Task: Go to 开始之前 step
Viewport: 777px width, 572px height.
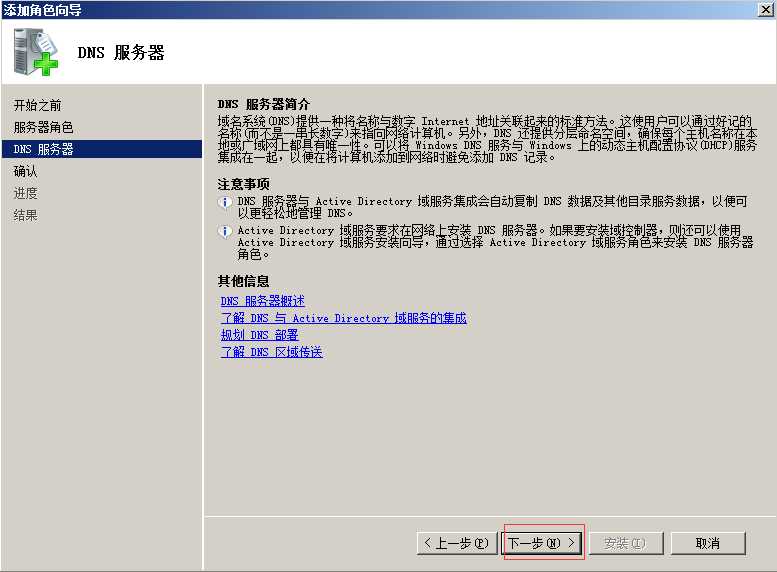Action: (38, 105)
